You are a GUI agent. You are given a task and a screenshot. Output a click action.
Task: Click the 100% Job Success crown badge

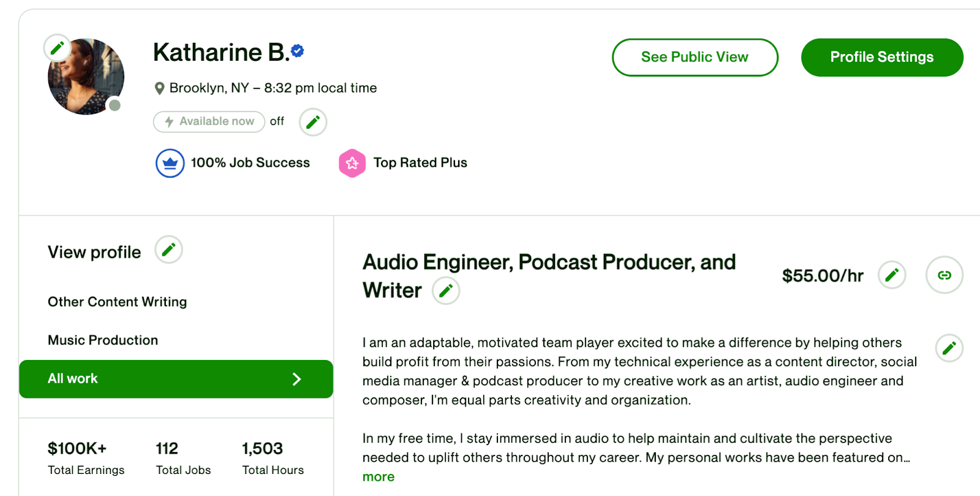click(170, 163)
